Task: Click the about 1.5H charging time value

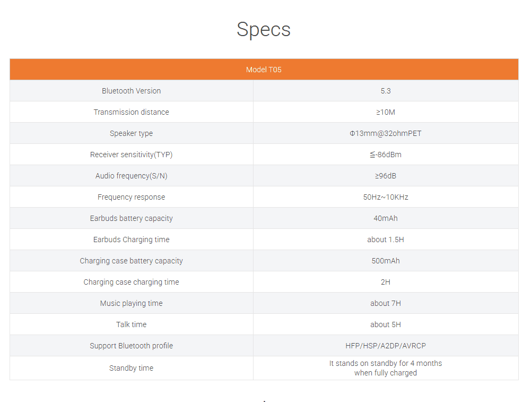Action: 386,240
